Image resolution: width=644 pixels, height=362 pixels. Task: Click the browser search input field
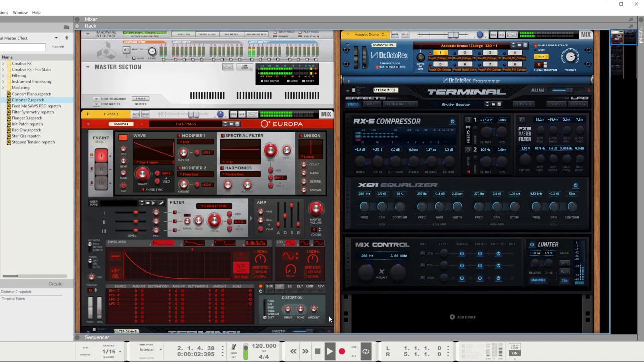point(23,47)
